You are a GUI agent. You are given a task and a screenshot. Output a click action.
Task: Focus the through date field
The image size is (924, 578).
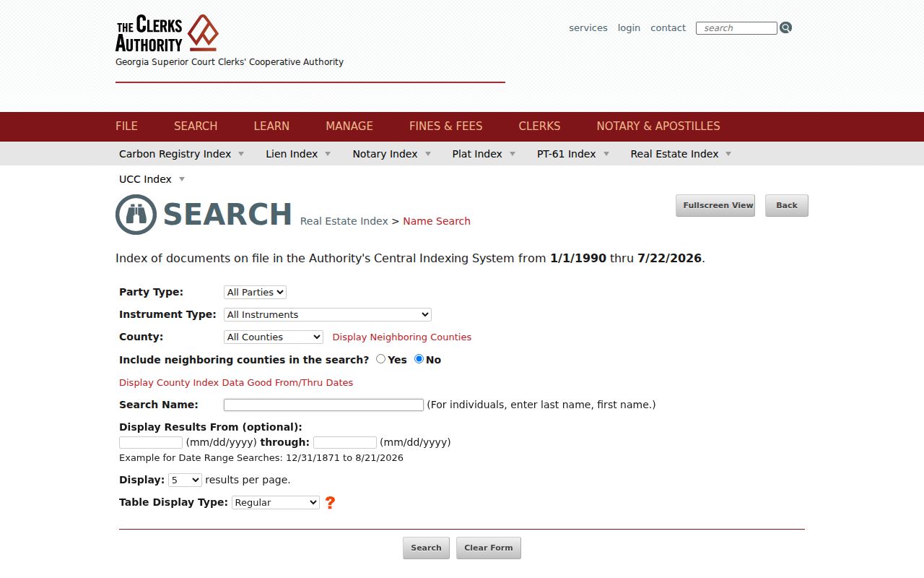point(345,442)
